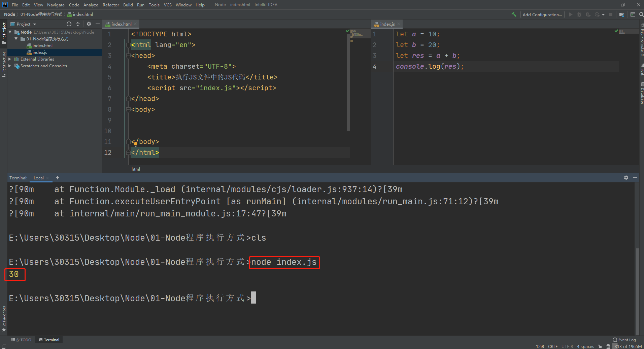Screen dimensions: 644x349
Task: Expand Scratches and Consoles node
Action: click(x=10, y=66)
